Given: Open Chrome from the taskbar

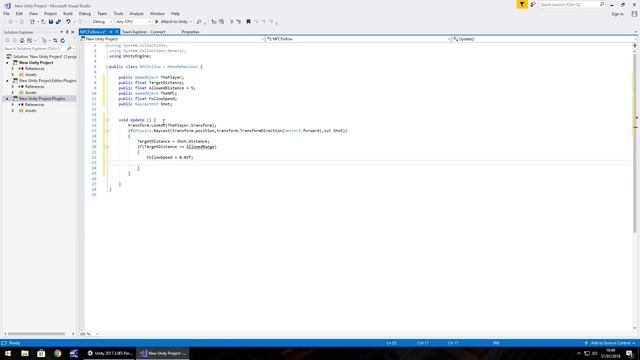Looking at the screenshot, I should coord(58,353).
